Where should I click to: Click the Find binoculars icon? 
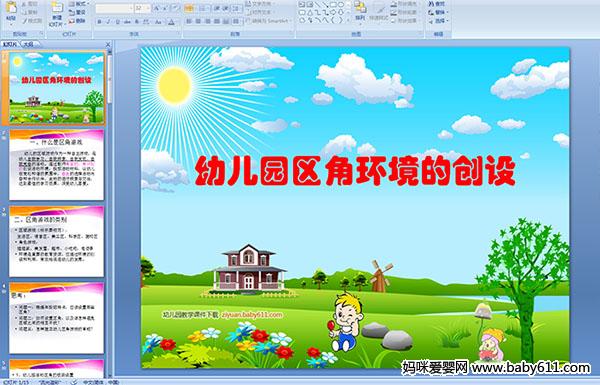431,4
